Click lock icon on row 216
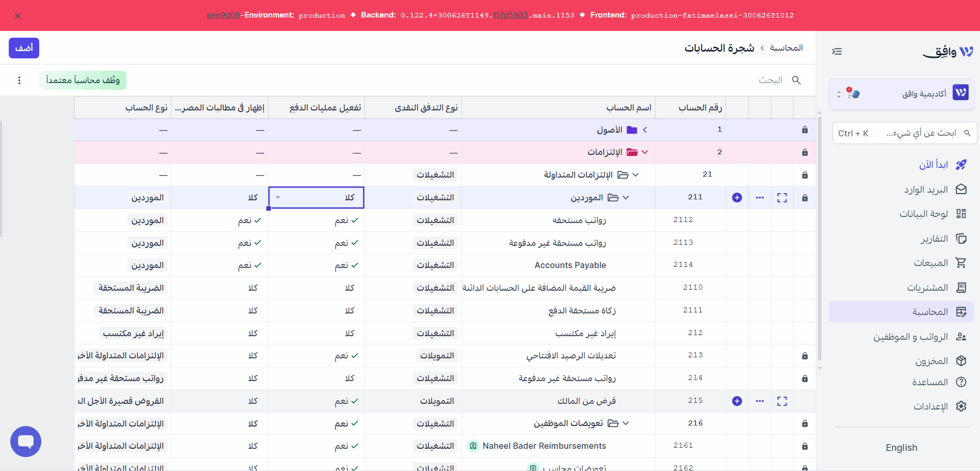The height and width of the screenshot is (471, 980). tap(805, 423)
